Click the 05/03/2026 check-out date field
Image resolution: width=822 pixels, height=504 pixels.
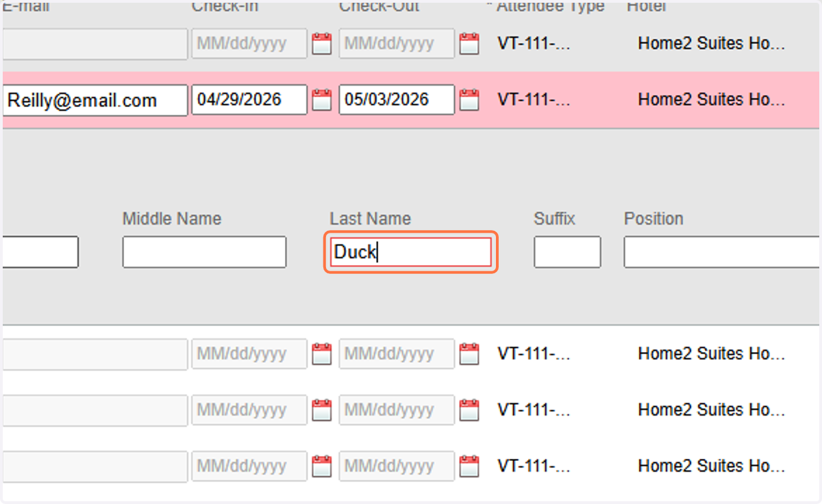point(397,100)
